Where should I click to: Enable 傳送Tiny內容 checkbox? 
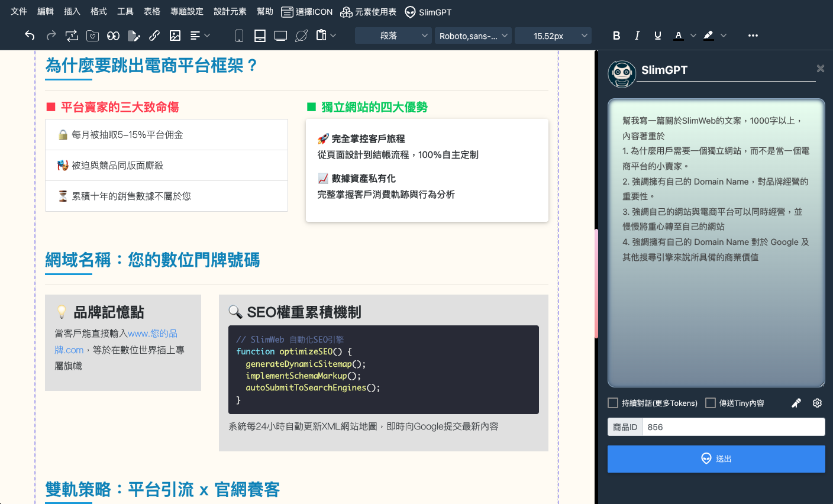point(711,403)
